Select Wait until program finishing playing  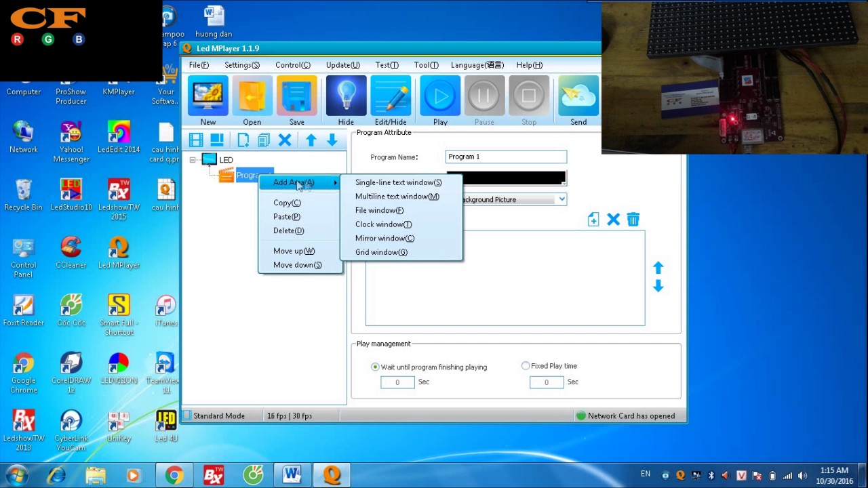pyautogui.click(x=375, y=367)
